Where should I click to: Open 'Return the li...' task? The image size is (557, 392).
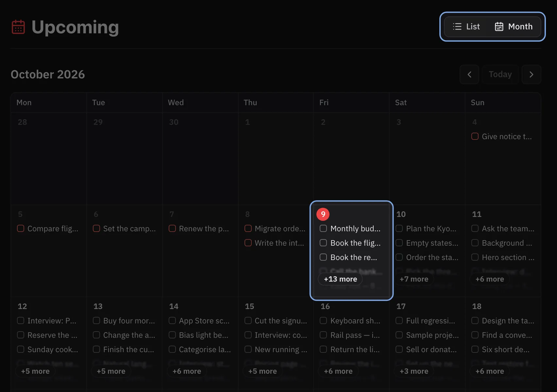[x=355, y=349]
